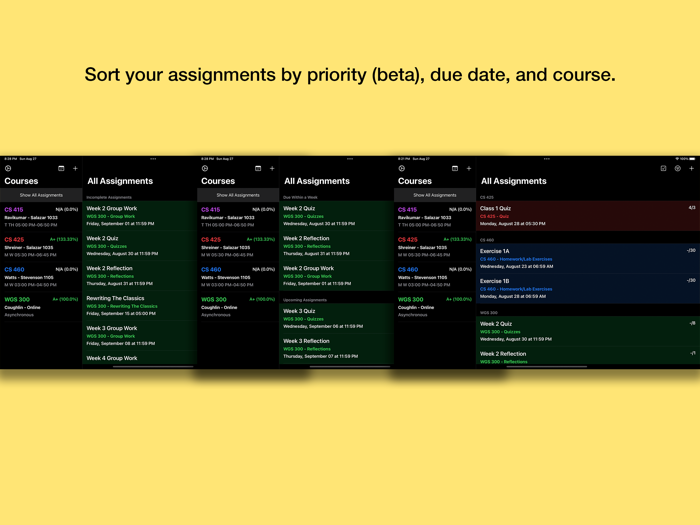The width and height of the screenshot is (700, 525).
Task: Open the Exercise 1A assignment under CS 460
Action: click(x=588, y=258)
